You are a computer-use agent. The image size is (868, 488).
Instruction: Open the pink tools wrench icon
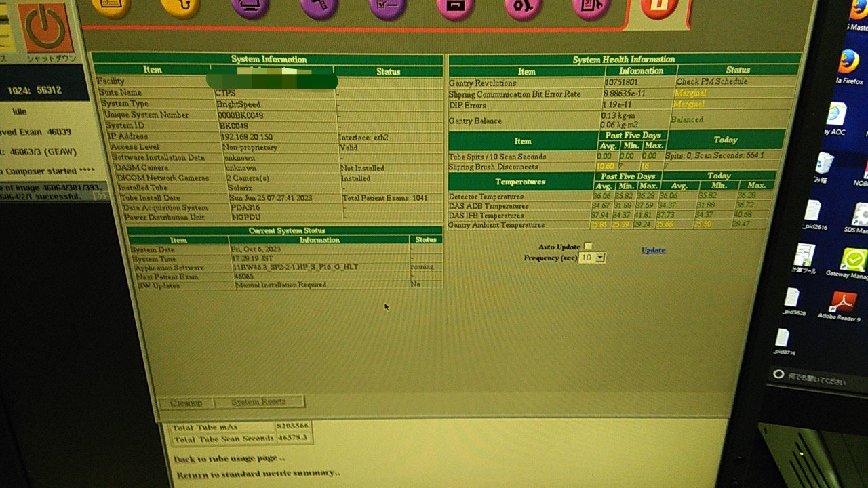[522, 5]
